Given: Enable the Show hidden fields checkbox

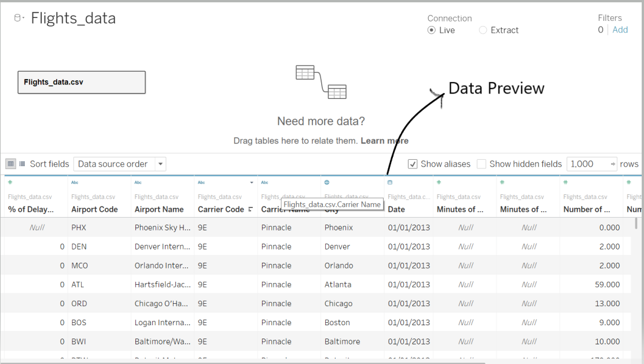Looking at the screenshot, I should tap(481, 164).
